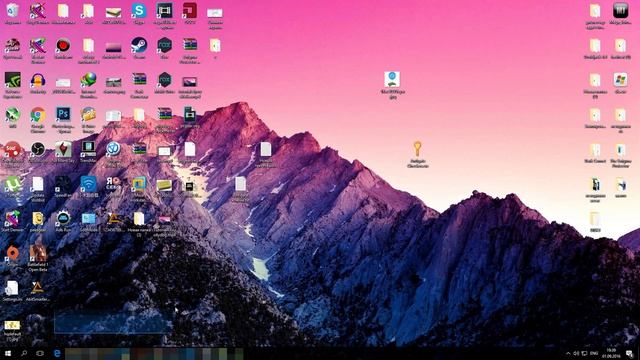Open the Windows Start menu
The height and width of the screenshot is (360, 640).
[7, 353]
